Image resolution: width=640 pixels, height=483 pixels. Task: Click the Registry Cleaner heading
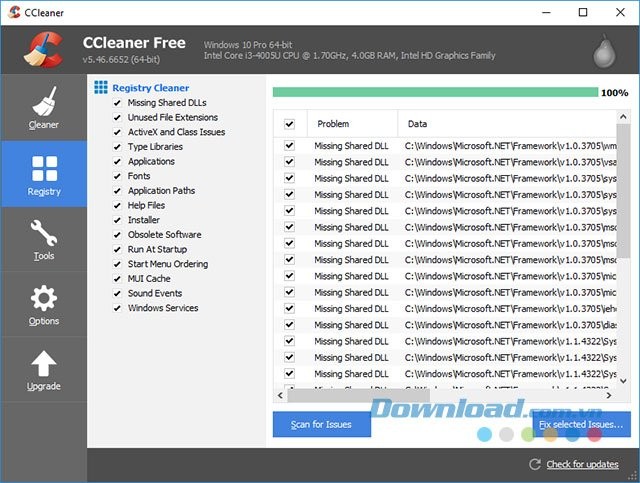151,88
